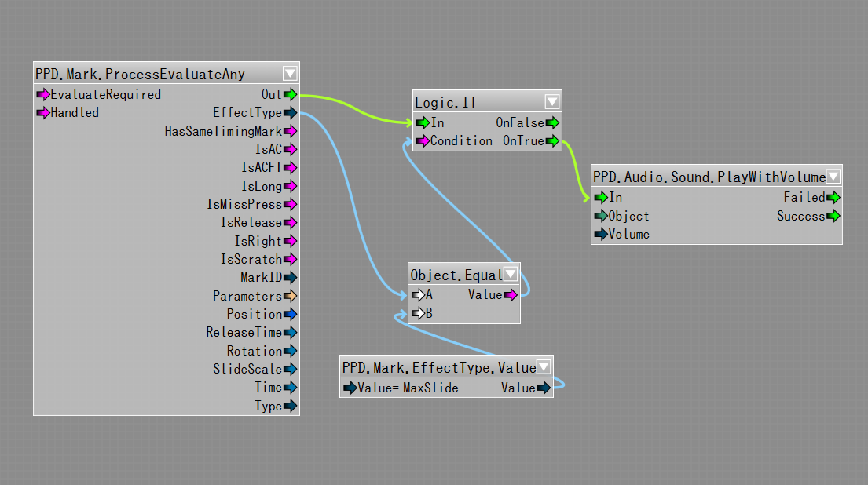Collapse the PPD.Audio.Sound.PlayWithVolume node

[833, 177]
